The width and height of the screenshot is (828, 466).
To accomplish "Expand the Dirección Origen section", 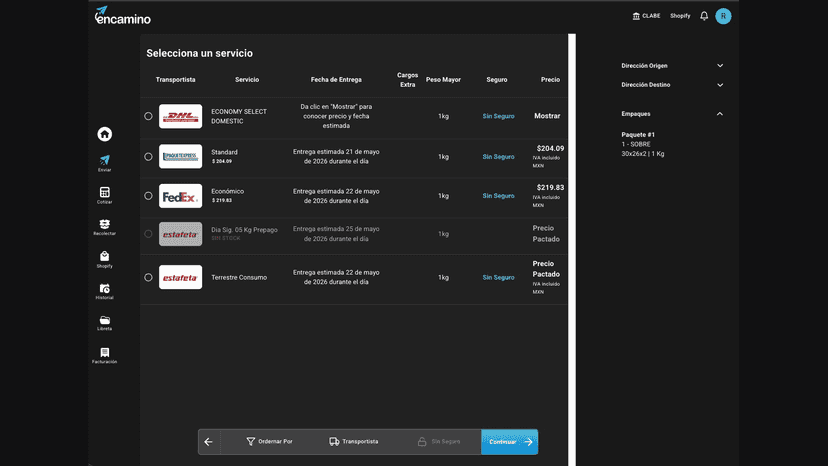I will pos(672,66).
